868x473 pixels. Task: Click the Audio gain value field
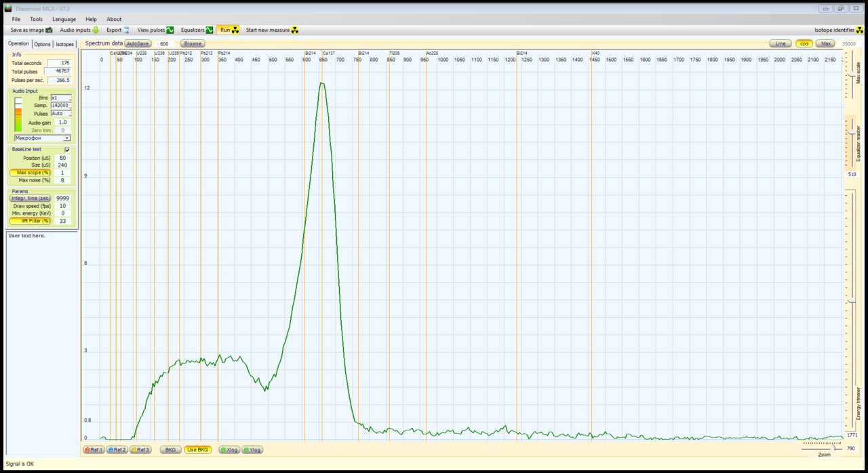pyautogui.click(x=62, y=122)
